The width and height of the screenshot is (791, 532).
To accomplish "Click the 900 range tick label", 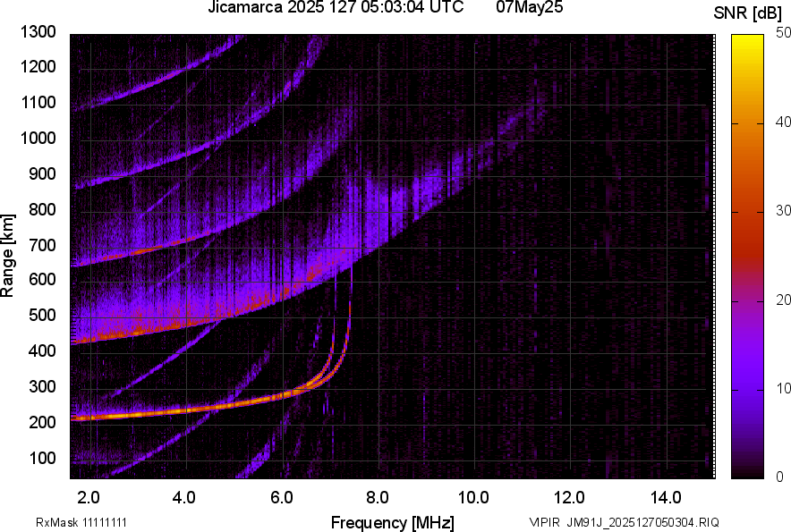I will coord(42,174).
